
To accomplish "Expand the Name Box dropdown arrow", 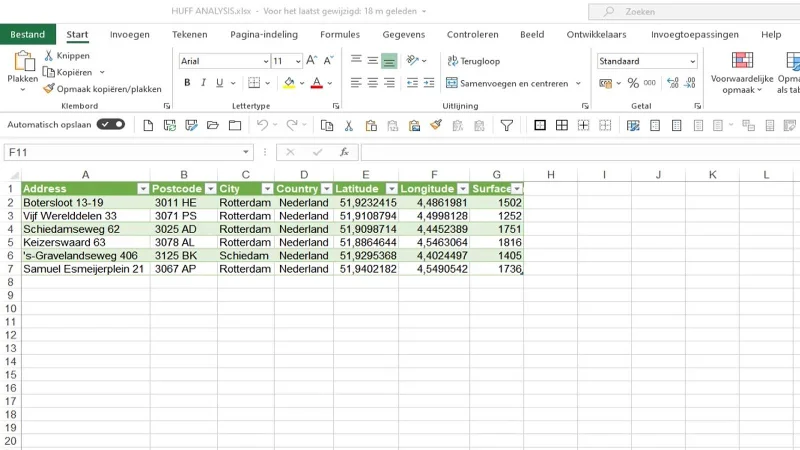I will coord(245,152).
